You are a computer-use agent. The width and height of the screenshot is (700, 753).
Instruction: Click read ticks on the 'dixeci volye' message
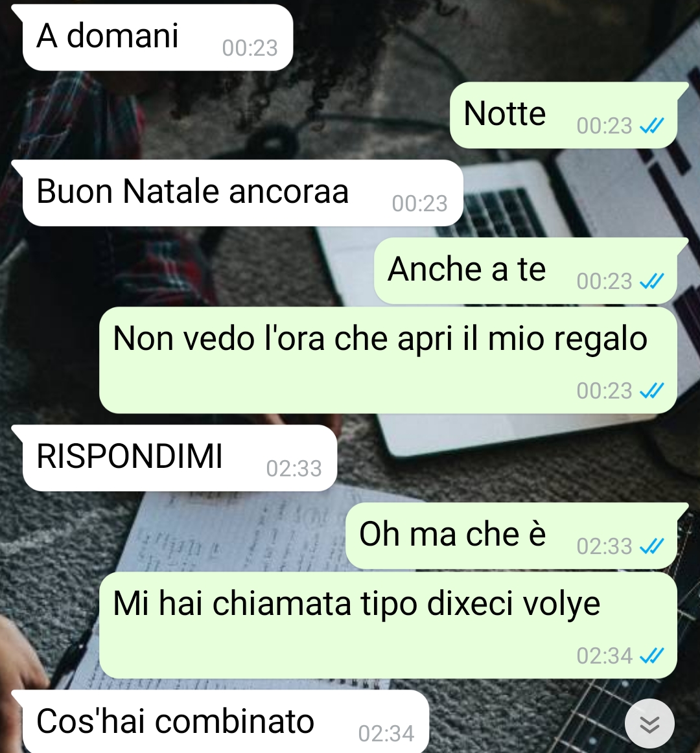coord(652,656)
